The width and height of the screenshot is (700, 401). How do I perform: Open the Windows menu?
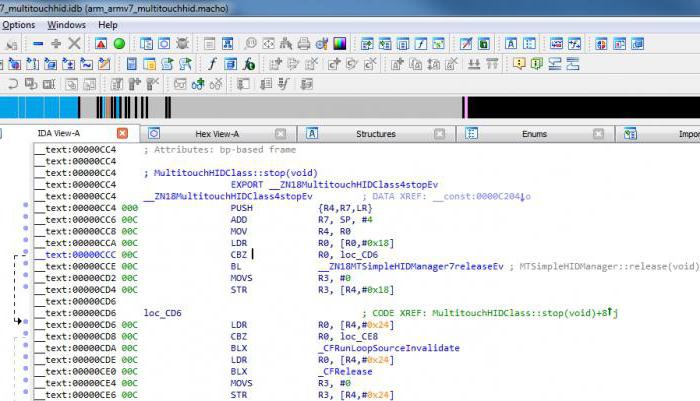point(67,24)
